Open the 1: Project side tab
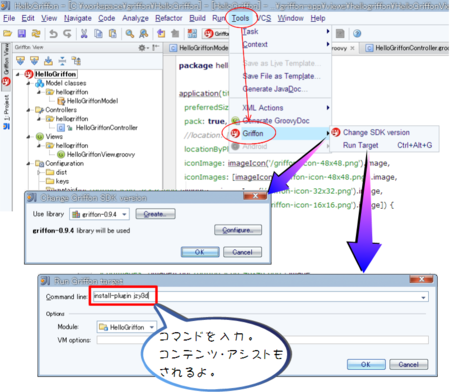The image size is (450, 392). [x=6, y=112]
